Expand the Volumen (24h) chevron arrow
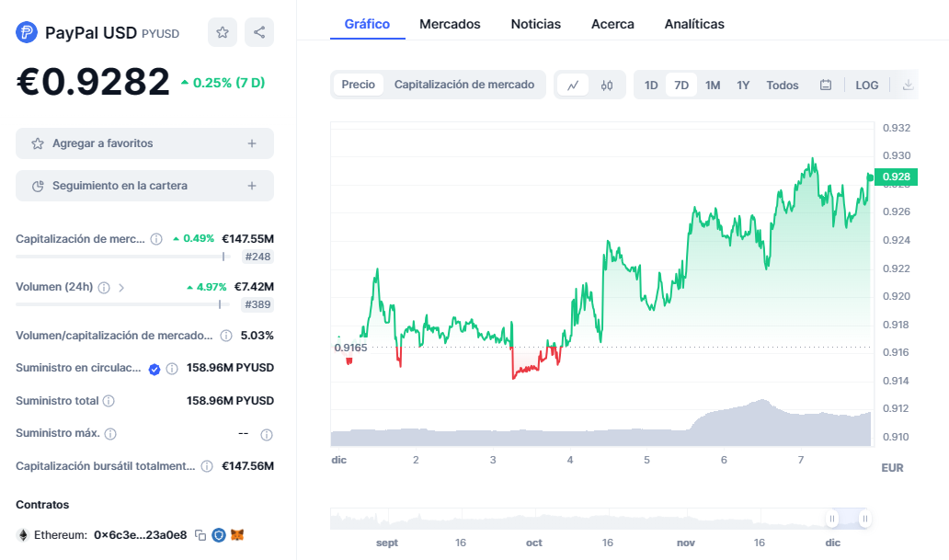Screen dimensions: 949x560 (x=121, y=288)
